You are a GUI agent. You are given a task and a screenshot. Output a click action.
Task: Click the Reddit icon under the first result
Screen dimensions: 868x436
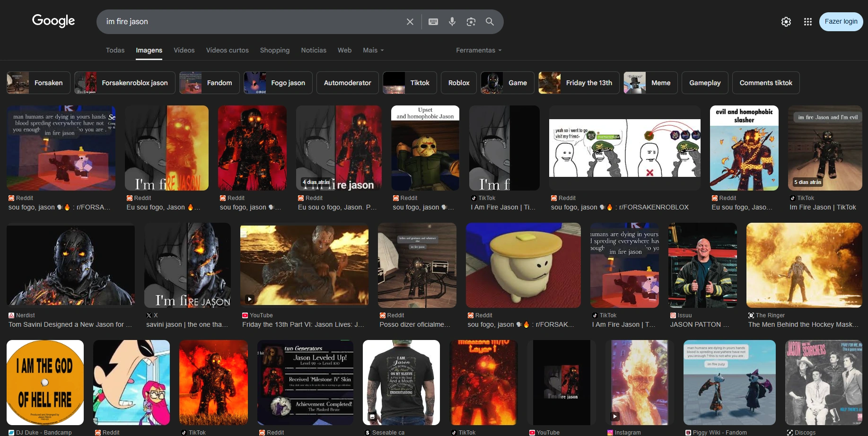pyautogui.click(x=11, y=198)
